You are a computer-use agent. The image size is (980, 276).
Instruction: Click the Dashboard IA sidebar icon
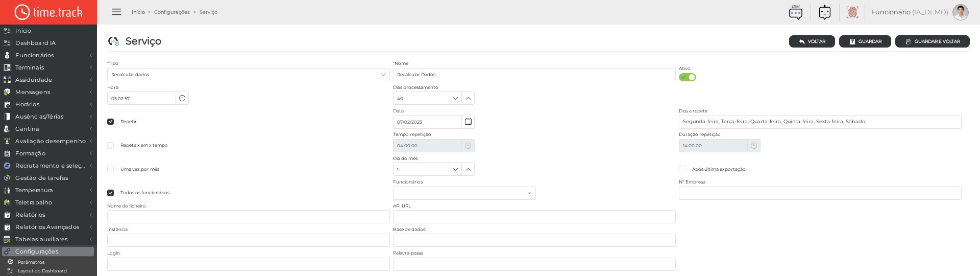[7, 43]
